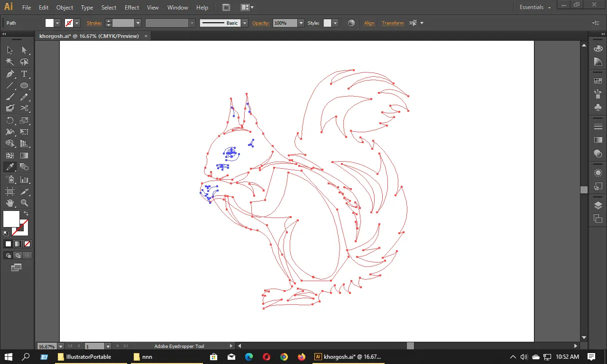Set paint mode to None
The height and width of the screenshot is (364, 607).
(x=27, y=244)
